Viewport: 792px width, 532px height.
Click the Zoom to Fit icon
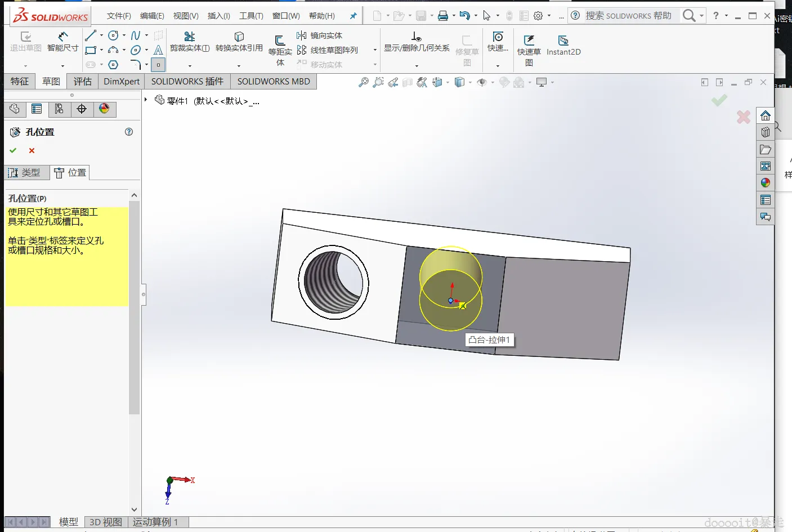tap(364, 83)
